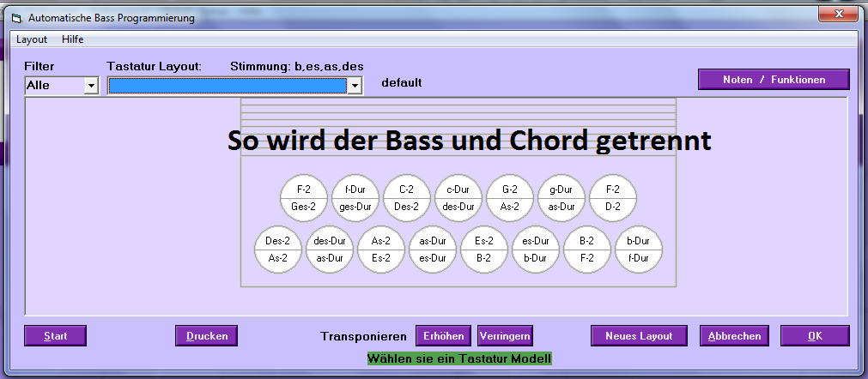Expand the Tastatur Layout combo box arrow
The height and width of the screenshot is (379, 868).
[355, 86]
